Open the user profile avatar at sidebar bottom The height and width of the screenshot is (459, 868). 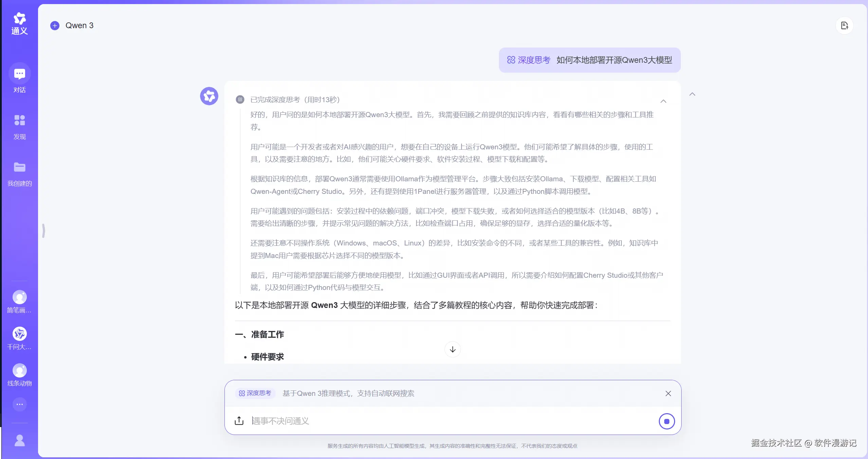(x=19, y=440)
